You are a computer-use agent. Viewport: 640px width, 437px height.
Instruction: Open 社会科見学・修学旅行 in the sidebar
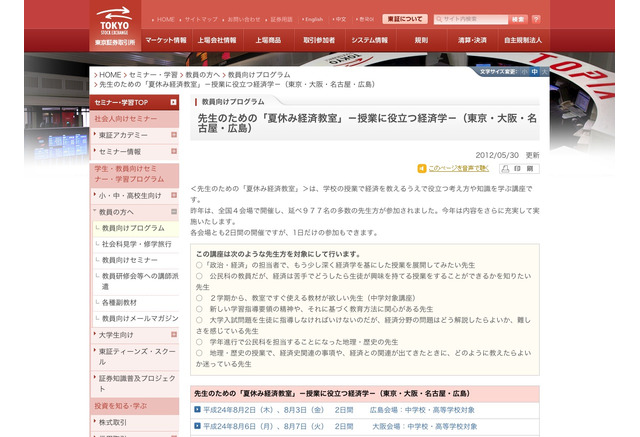(x=135, y=243)
